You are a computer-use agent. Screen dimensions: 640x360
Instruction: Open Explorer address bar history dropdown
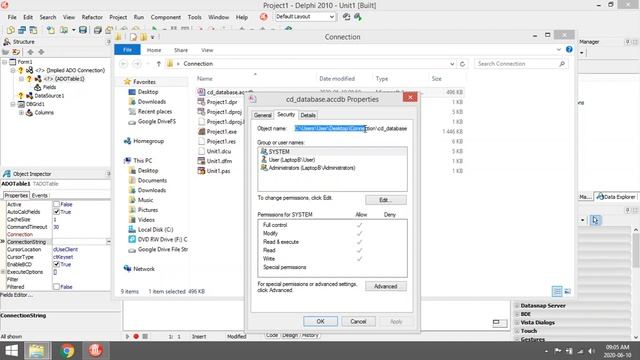point(452,64)
